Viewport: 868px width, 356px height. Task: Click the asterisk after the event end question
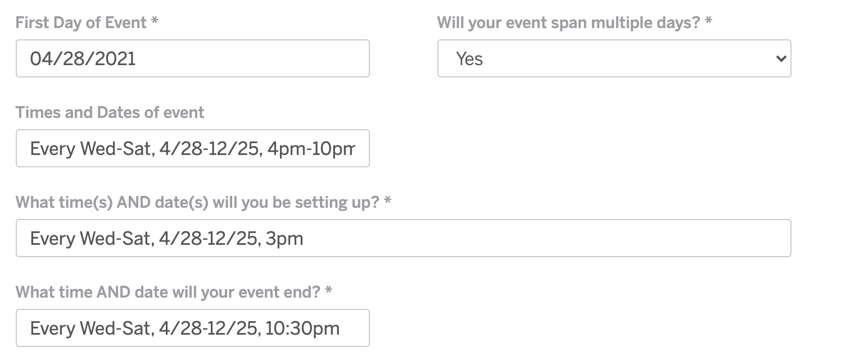pos(329,291)
